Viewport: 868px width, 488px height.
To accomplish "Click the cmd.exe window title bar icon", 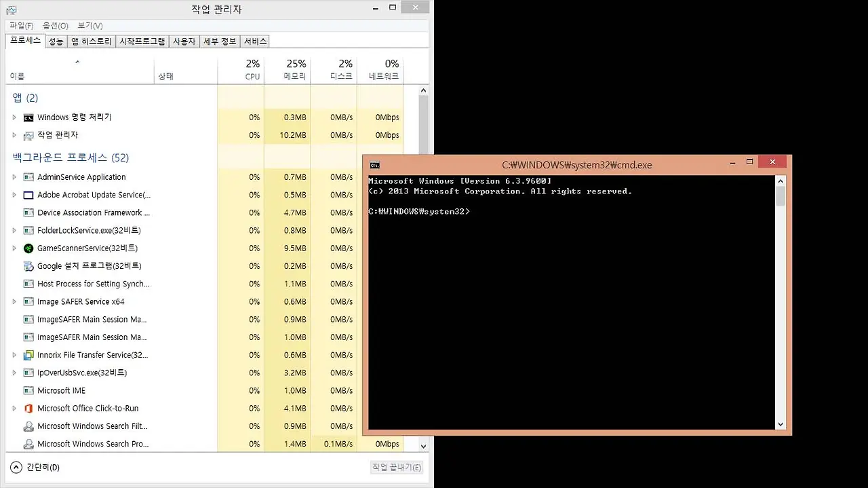I will pyautogui.click(x=375, y=164).
